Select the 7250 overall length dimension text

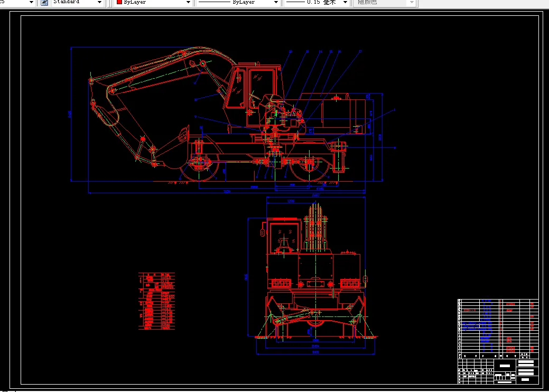click(227, 191)
